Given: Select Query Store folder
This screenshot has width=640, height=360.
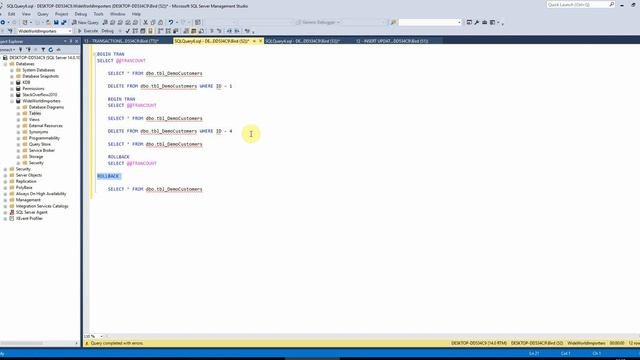Looking at the screenshot, I should click(40, 144).
